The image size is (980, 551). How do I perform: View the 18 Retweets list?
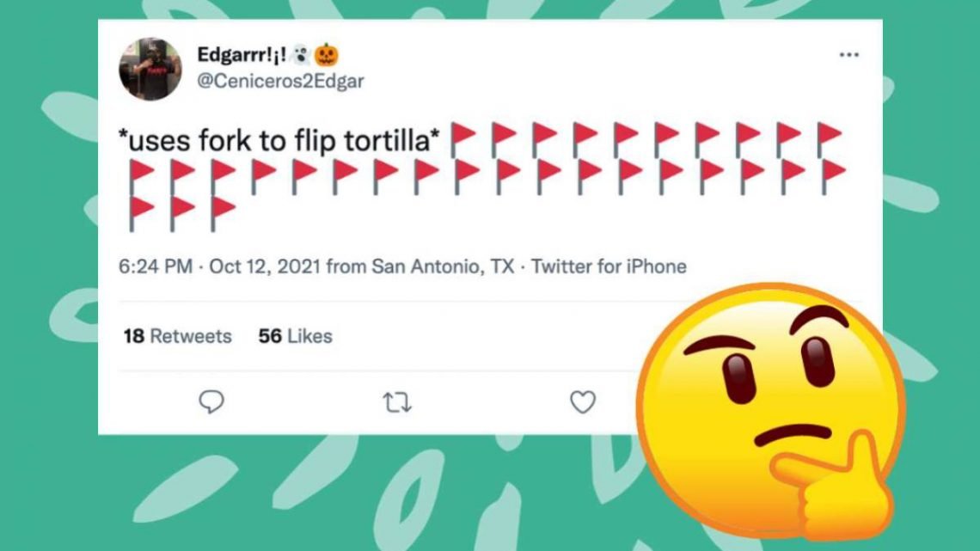pyautogui.click(x=177, y=336)
